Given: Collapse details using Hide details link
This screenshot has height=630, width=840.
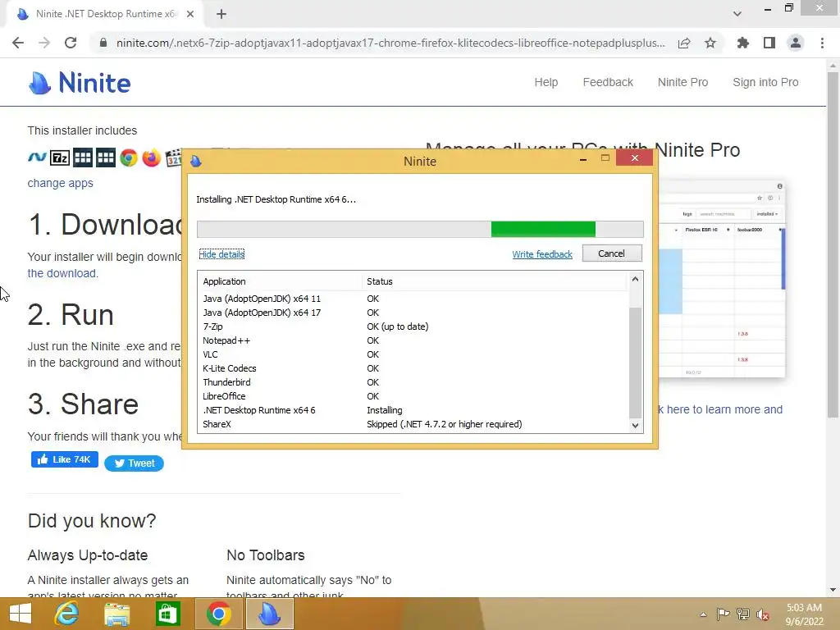Looking at the screenshot, I should (x=221, y=254).
